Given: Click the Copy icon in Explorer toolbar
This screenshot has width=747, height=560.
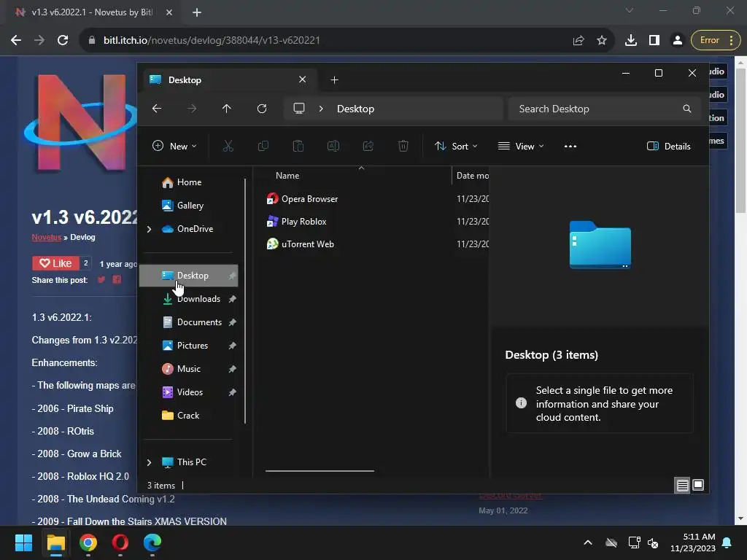Looking at the screenshot, I should pyautogui.click(x=263, y=146).
